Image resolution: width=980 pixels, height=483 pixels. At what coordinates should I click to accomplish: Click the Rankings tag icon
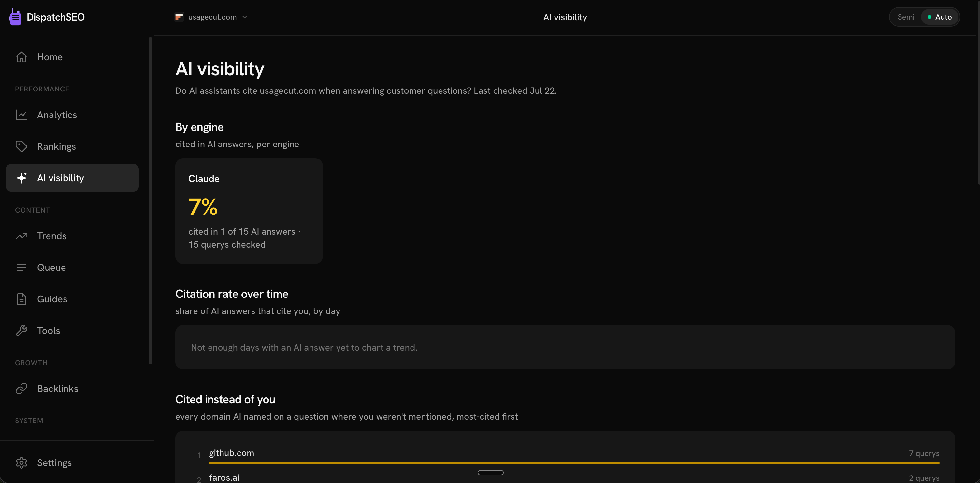point(21,146)
